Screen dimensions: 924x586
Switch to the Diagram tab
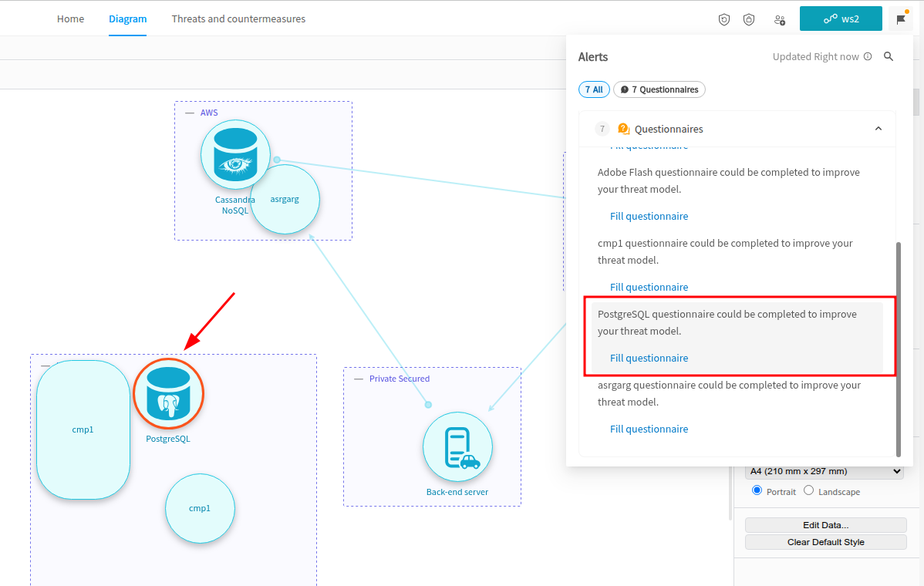pos(128,19)
